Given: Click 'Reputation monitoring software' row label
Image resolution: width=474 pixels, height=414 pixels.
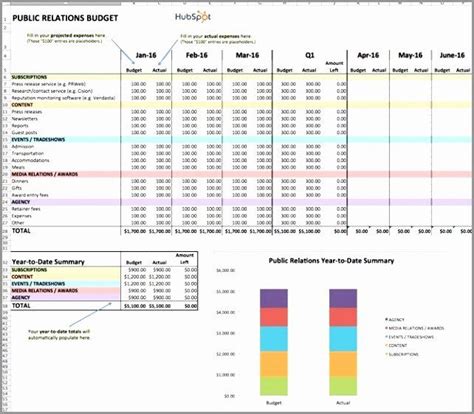Looking at the screenshot, I should point(63,98).
